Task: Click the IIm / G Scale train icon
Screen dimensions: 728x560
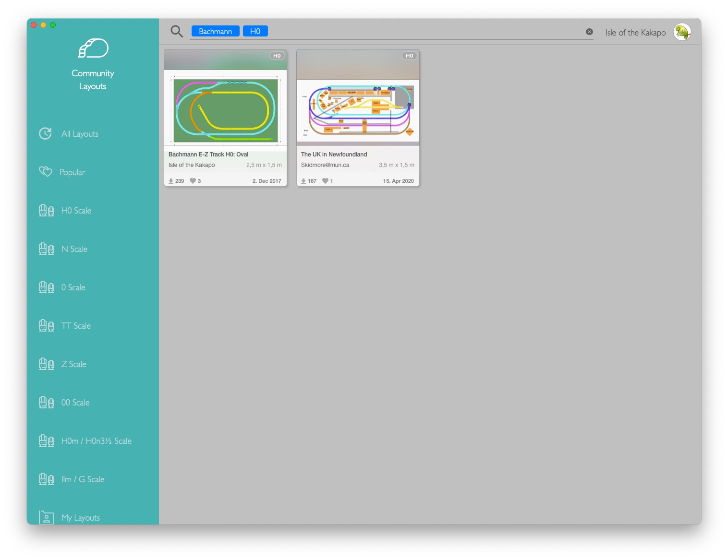Action: [x=47, y=479]
